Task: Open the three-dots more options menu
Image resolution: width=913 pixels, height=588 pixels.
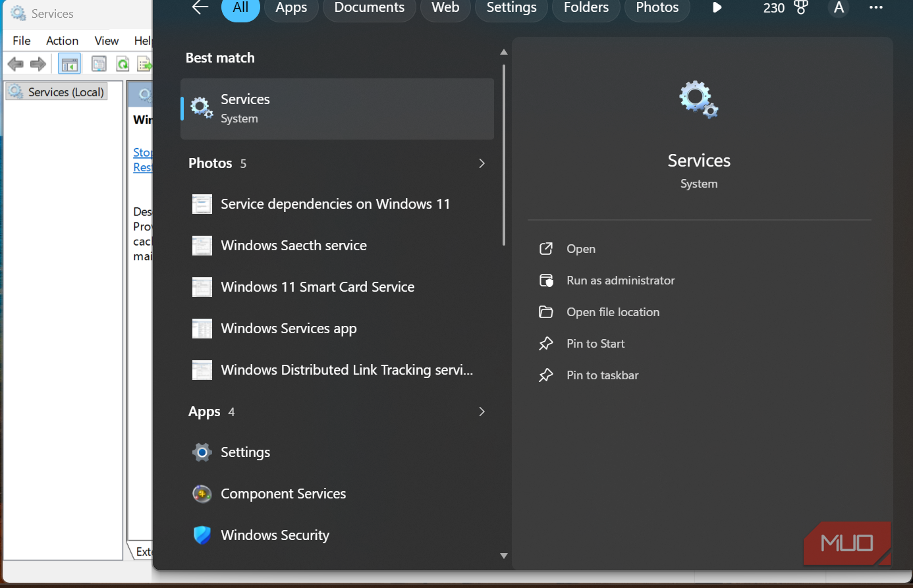Action: click(x=875, y=7)
